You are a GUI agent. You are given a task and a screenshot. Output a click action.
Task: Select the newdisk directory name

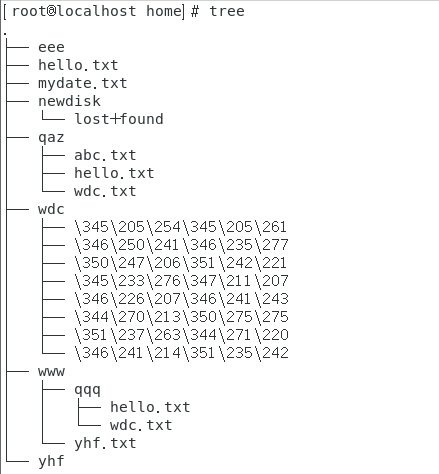(x=69, y=101)
